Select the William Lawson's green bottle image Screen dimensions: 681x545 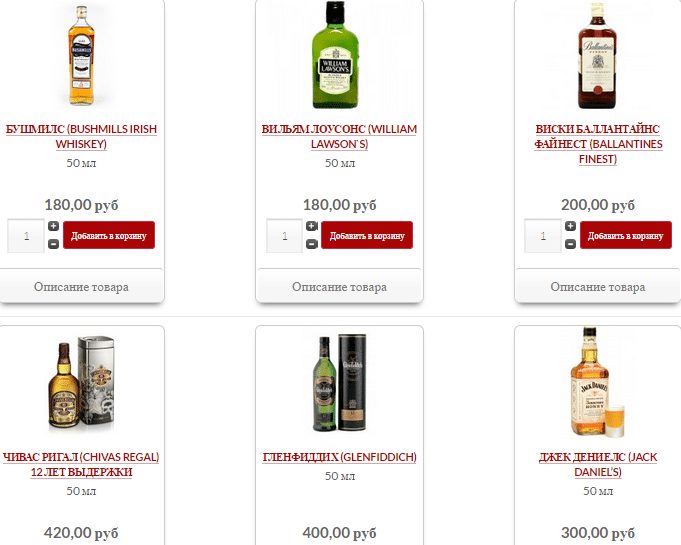click(x=336, y=55)
